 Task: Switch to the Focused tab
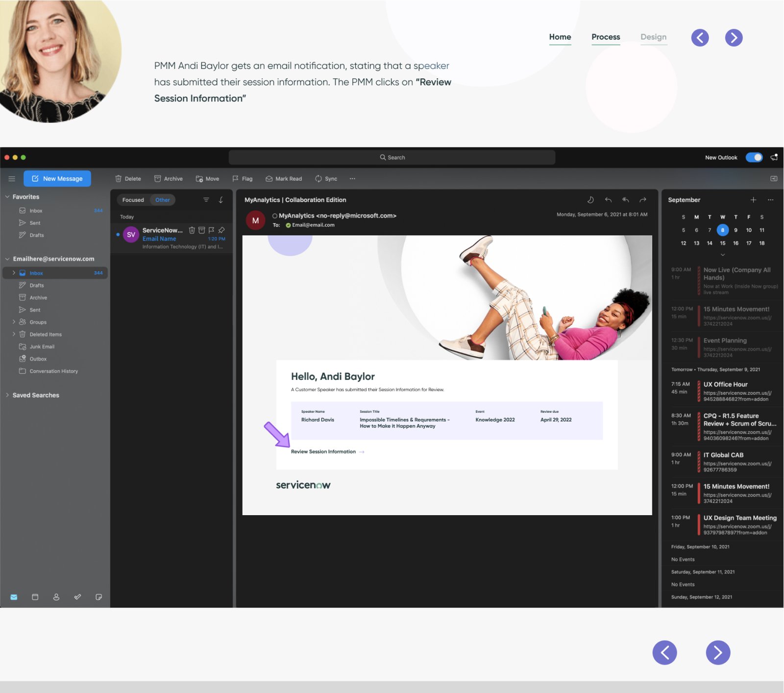click(x=133, y=200)
